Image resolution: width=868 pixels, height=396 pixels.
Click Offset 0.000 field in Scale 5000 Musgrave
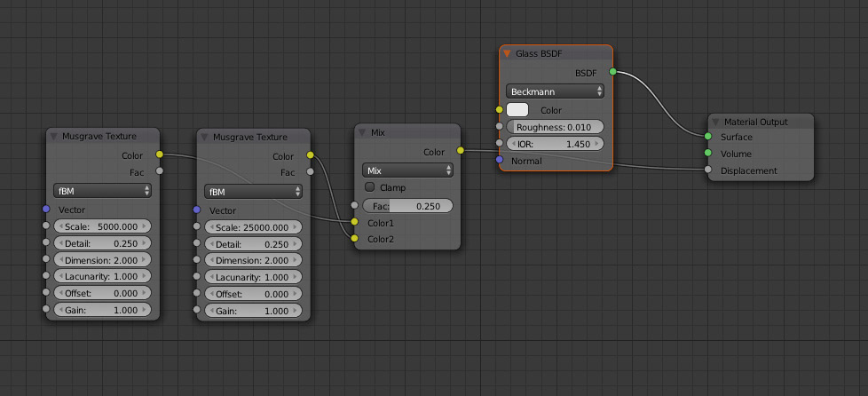pos(102,293)
